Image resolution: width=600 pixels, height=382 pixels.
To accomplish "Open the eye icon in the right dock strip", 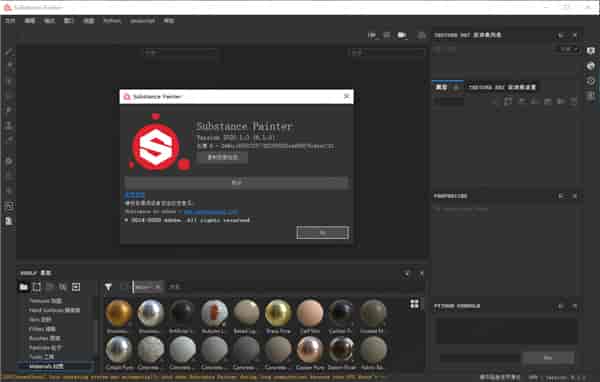I will [591, 81].
